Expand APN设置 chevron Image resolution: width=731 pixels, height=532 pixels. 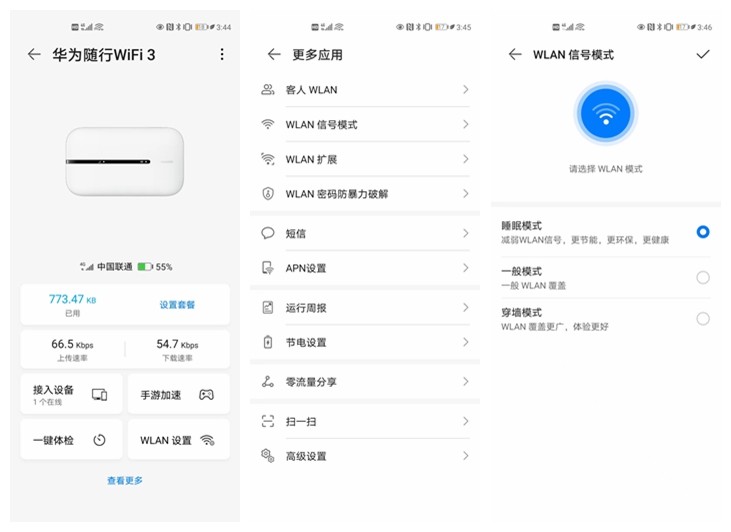(x=465, y=268)
